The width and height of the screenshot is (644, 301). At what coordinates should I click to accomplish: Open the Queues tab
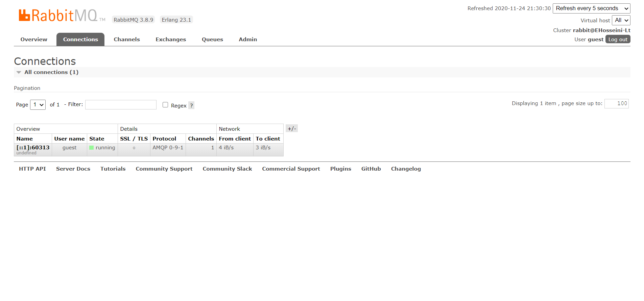tap(212, 40)
